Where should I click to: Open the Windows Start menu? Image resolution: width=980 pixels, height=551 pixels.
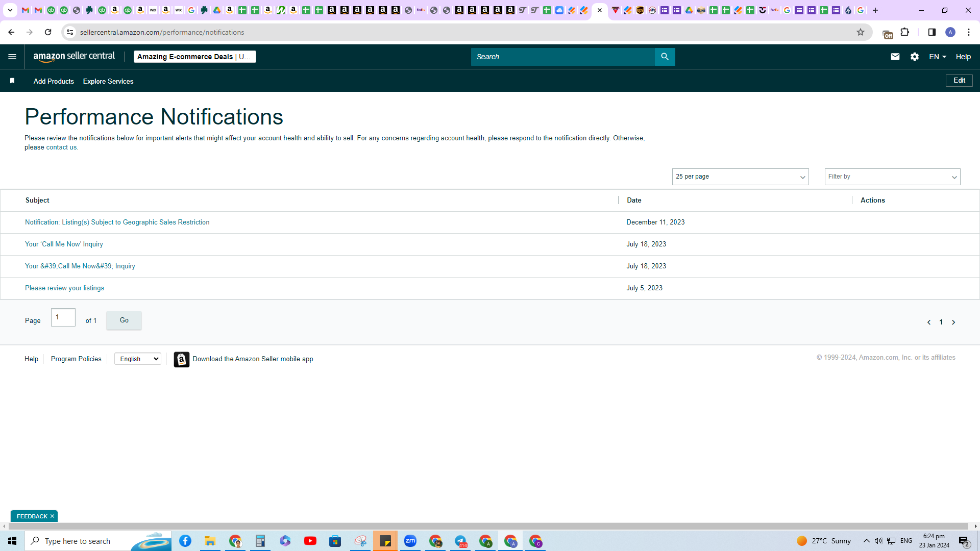pyautogui.click(x=12, y=541)
